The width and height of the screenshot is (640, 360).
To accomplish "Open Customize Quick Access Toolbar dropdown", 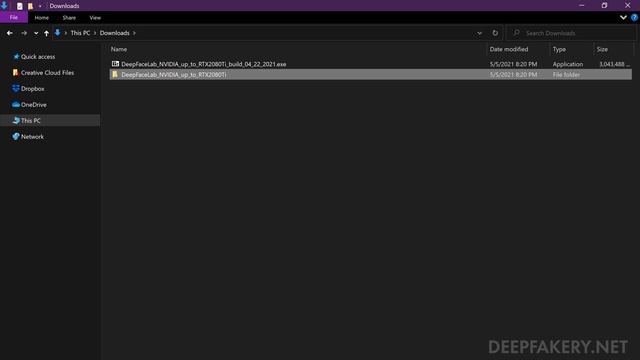I will click(x=40, y=6).
